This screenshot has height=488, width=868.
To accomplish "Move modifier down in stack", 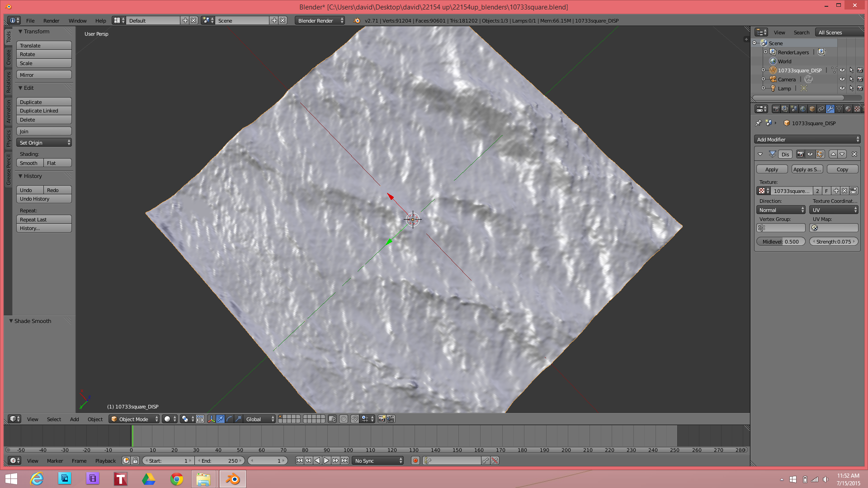I will [842, 154].
